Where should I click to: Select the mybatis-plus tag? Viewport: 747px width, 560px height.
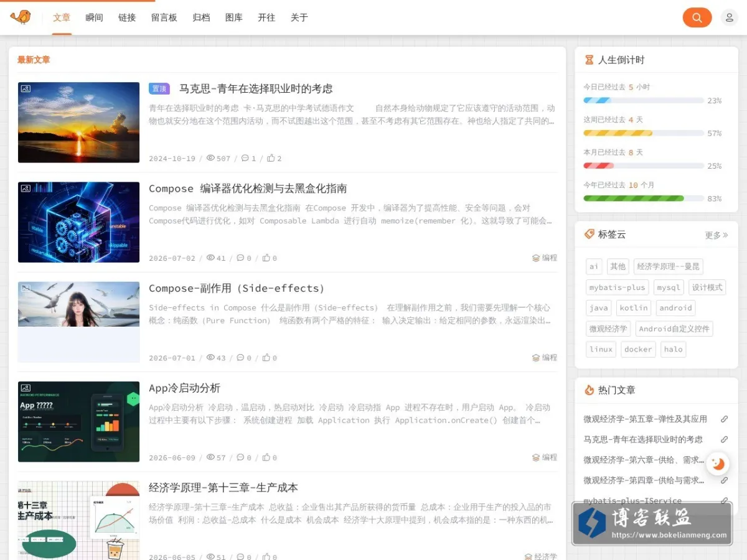(618, 287)
